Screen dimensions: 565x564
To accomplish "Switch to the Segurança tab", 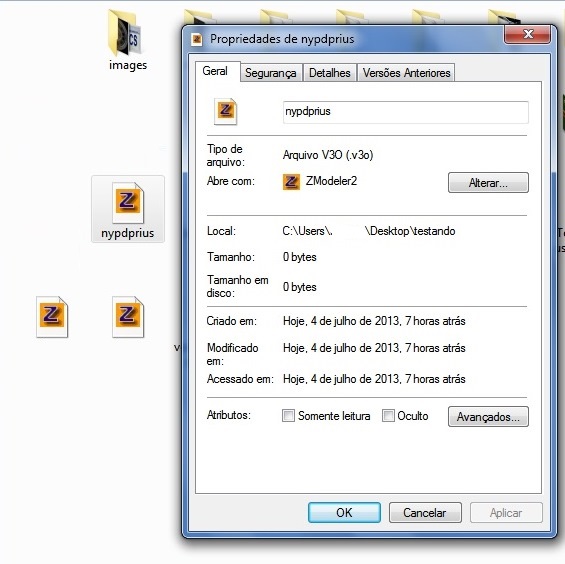I will [x=271, y=73].
